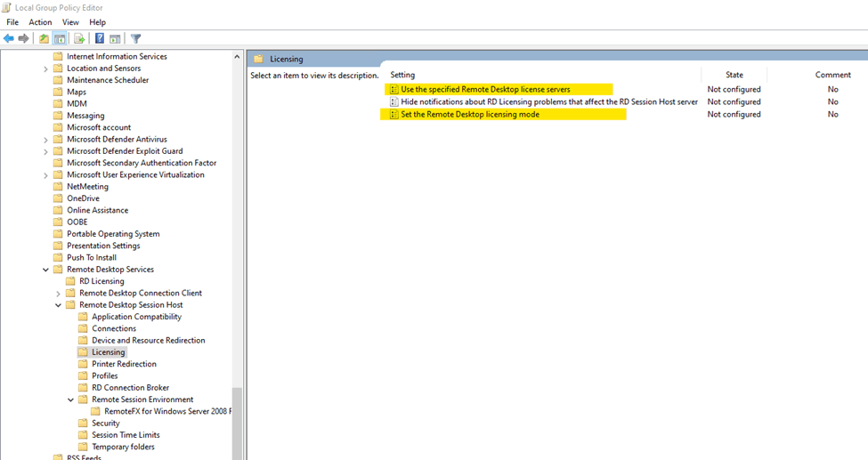Select the MDM tree folder
Screen dimensions: 868x460
(x=77, y=103)
